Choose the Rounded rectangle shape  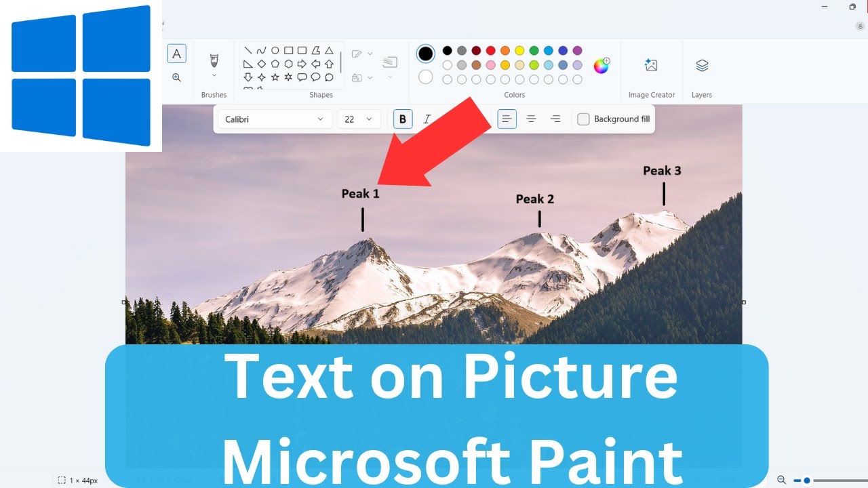302,50
